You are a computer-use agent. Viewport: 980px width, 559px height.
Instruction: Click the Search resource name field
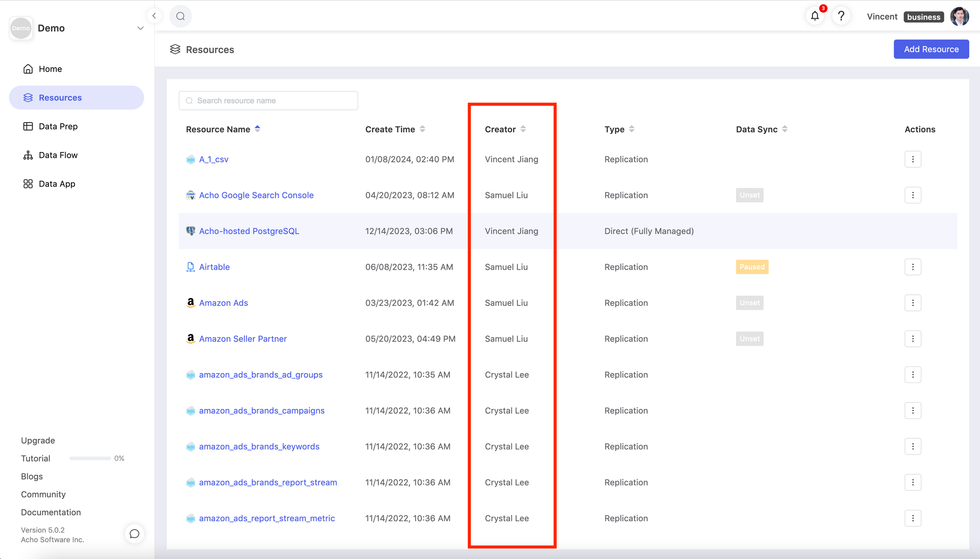[269, 101]
